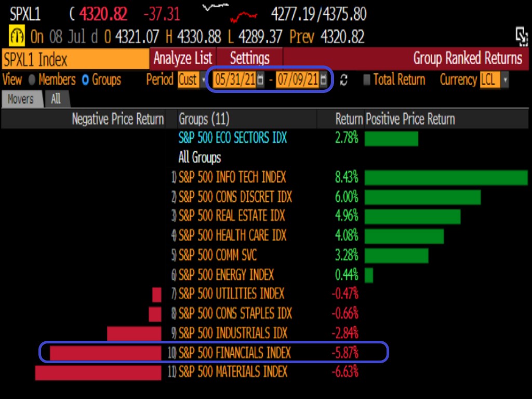Click the red bar for Industrials
The image size is (532, 399).
134,334
